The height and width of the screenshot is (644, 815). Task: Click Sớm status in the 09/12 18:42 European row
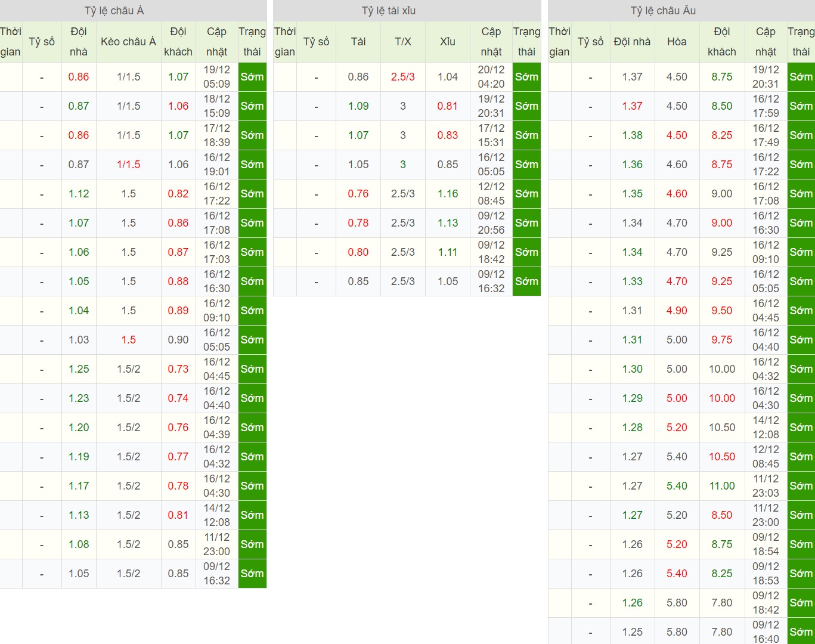click(801, 603)
